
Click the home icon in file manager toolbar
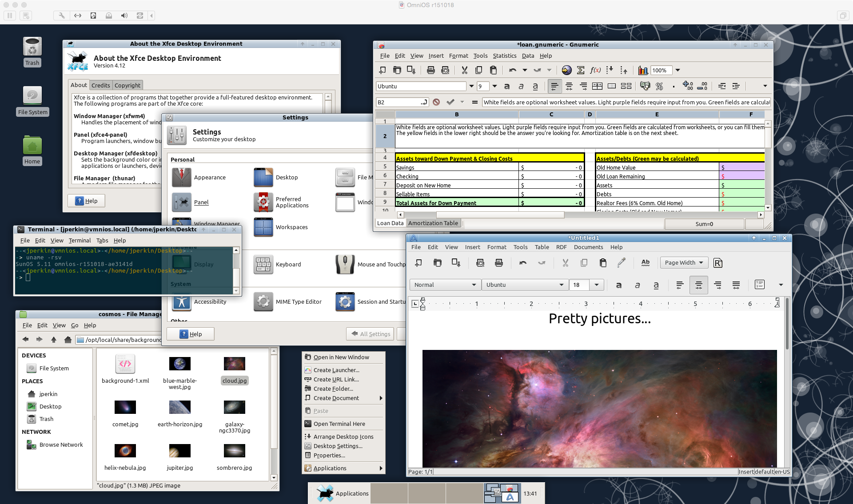68,340
